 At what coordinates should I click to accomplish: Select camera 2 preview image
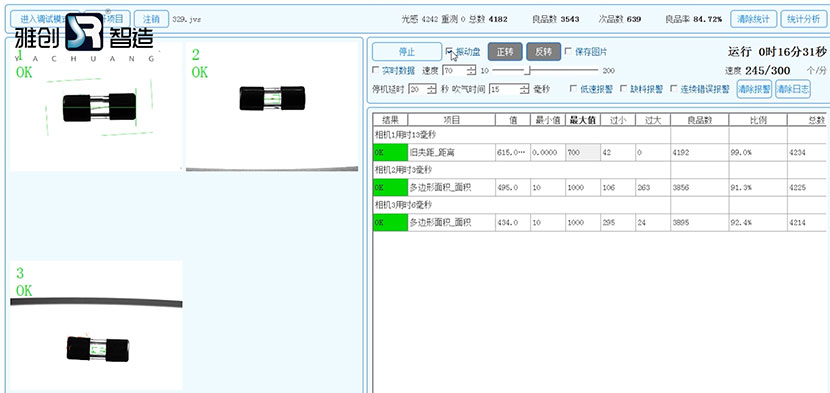point(272,106)
